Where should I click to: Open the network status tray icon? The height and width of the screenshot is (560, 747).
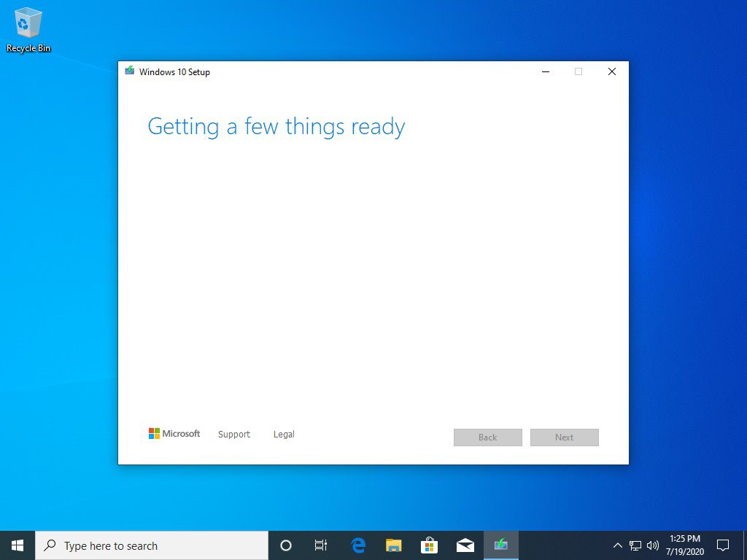tap(635, 545)
